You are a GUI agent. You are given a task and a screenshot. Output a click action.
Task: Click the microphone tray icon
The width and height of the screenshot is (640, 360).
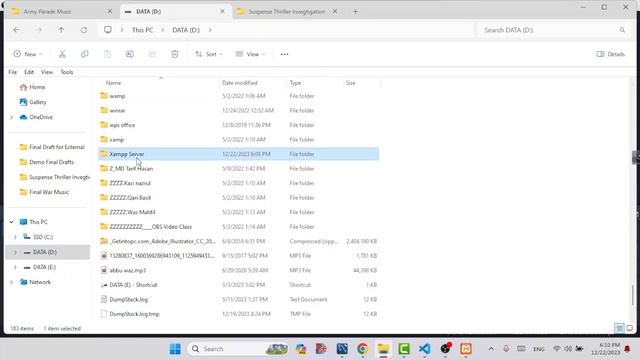(506, 349)
